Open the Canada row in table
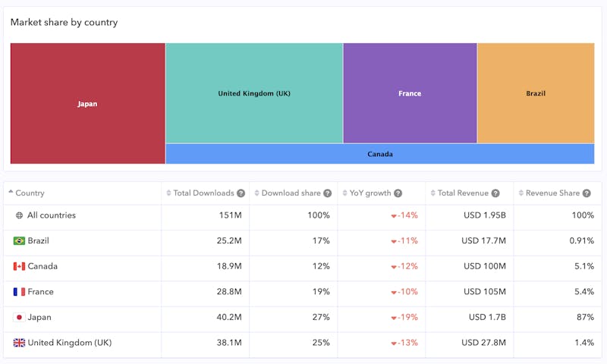Viewport: 607px width, 364px height. 42,266
